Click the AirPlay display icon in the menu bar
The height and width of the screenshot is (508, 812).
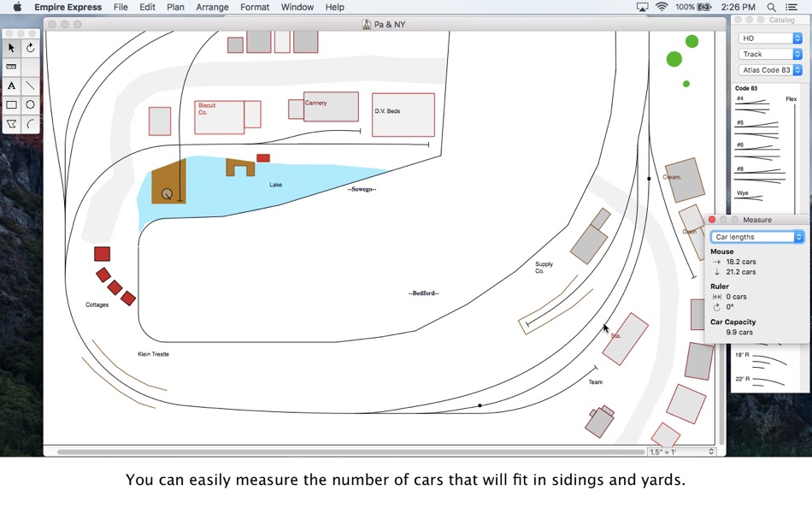pos(642,7)
